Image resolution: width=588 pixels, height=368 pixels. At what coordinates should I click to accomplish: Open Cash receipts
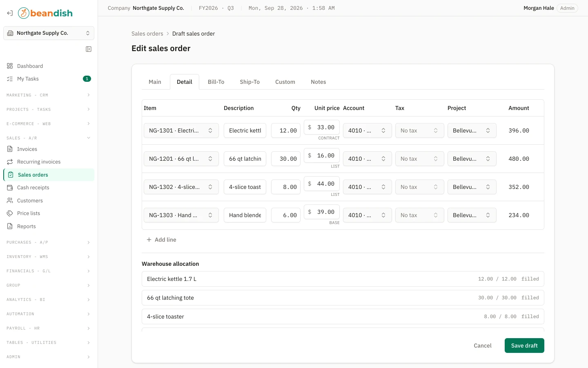(x=49, y=188)
